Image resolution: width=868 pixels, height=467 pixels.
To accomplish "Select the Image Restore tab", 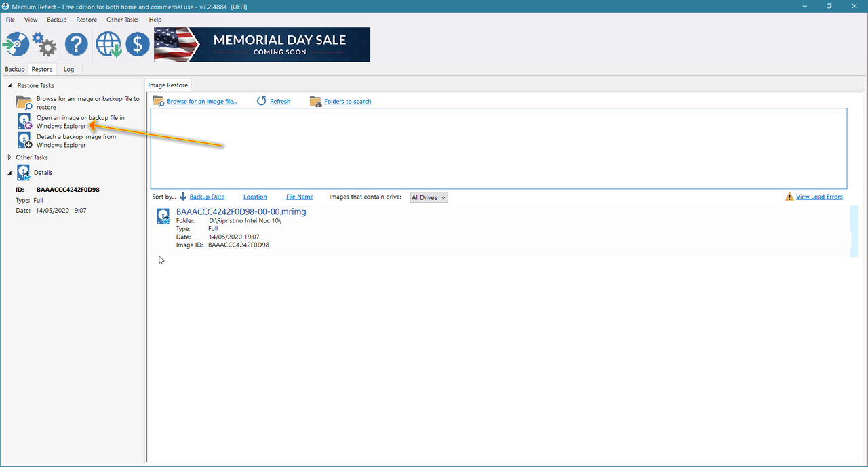I will tap(168, 85).
